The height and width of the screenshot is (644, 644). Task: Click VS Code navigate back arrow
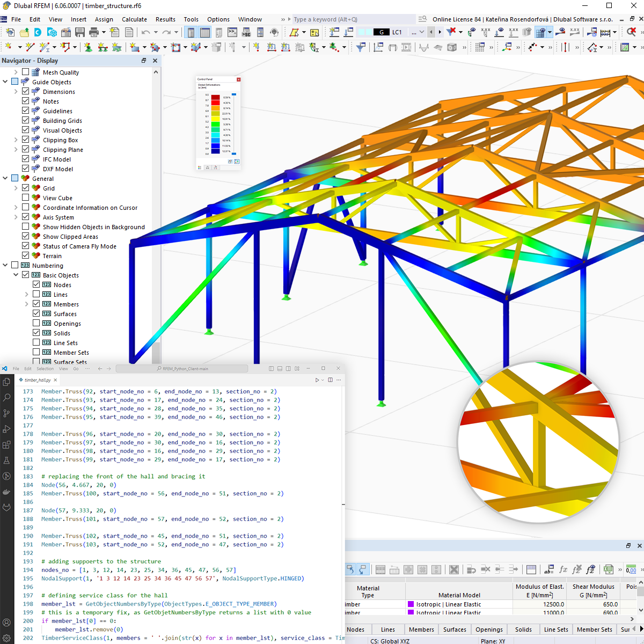[100, 369]
